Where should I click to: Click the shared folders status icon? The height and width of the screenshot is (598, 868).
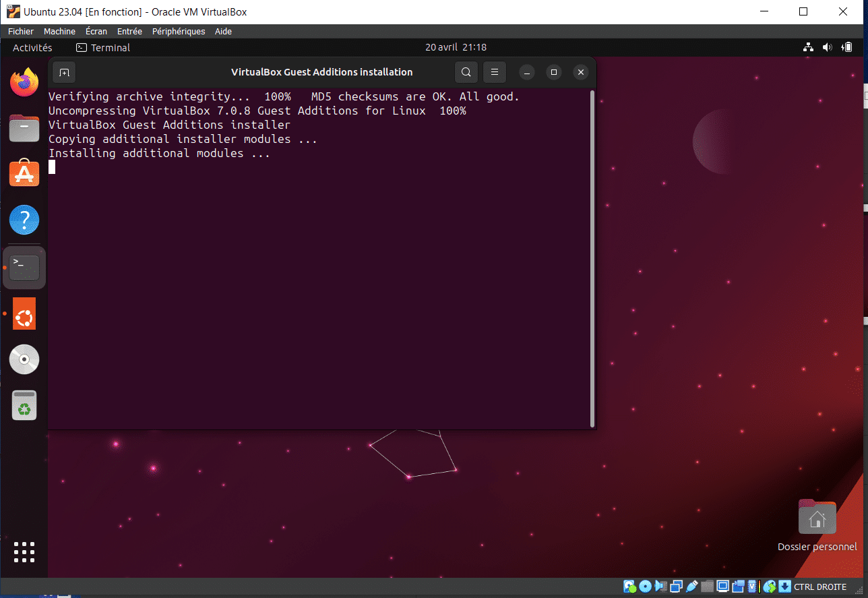coord(707,586)
